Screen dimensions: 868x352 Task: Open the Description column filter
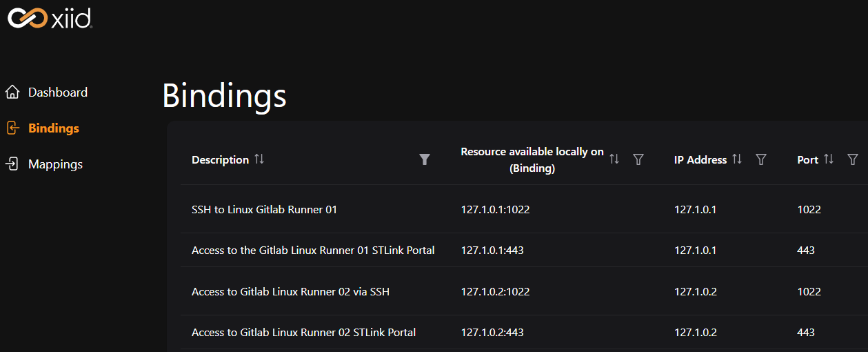point(425,159)
